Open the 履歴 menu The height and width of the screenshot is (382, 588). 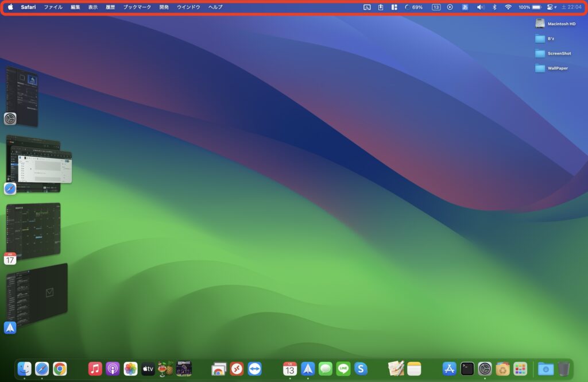click(x=110, y=7)
